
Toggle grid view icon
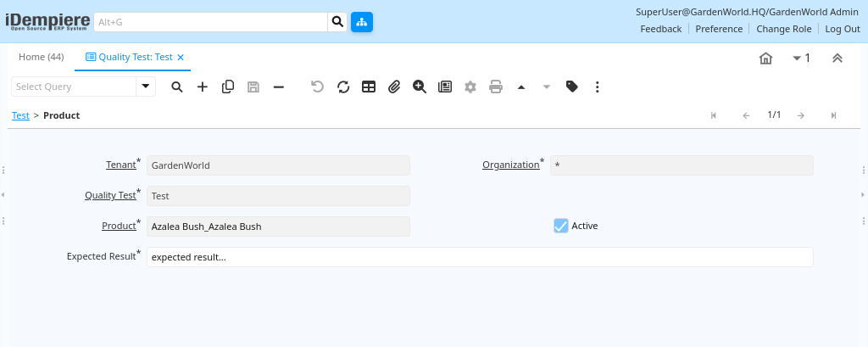pyautogui.click(x=369, y=87)
